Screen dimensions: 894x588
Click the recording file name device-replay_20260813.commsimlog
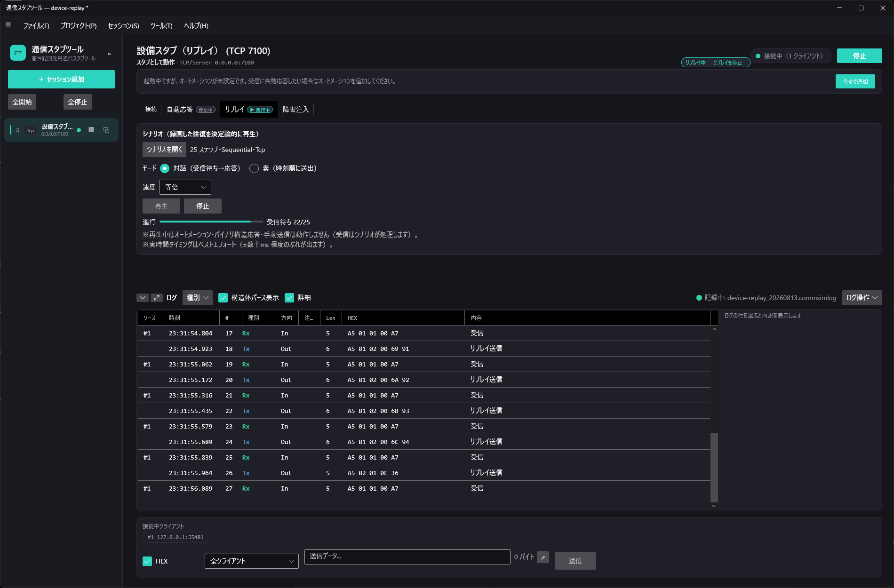point(782,298)
